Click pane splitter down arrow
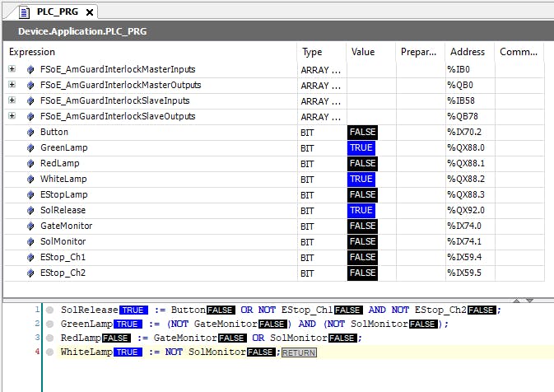 click(529, 301)
